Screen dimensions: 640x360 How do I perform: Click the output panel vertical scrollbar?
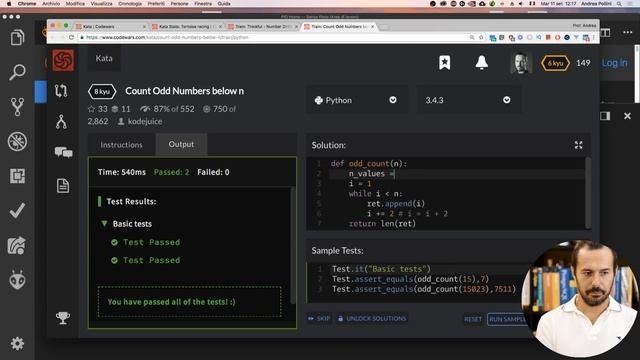293,245
